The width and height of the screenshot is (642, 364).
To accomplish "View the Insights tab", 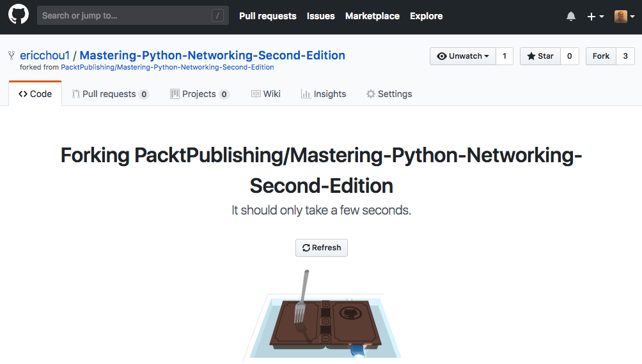I will click(324, 94).
